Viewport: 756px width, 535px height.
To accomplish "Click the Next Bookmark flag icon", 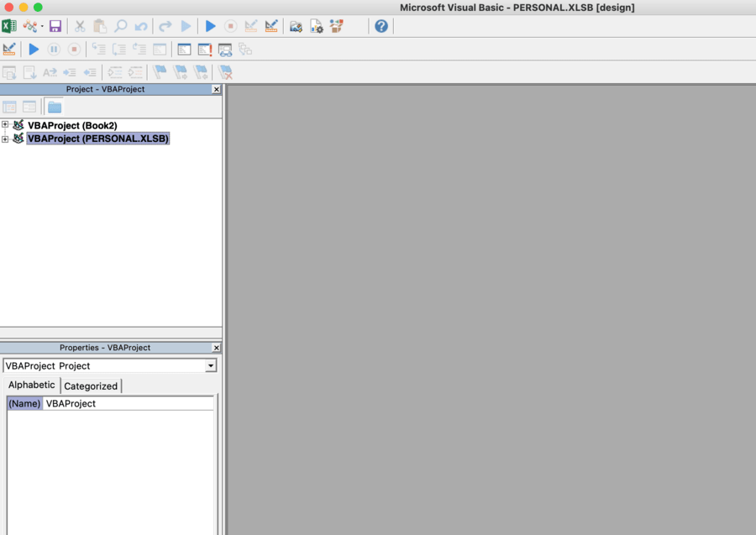I will coord(180,72).
